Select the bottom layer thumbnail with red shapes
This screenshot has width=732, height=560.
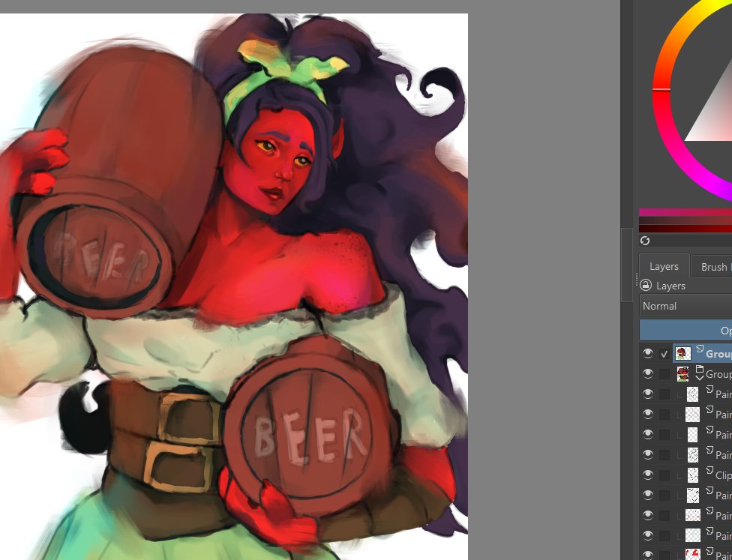tap(693, 555)
